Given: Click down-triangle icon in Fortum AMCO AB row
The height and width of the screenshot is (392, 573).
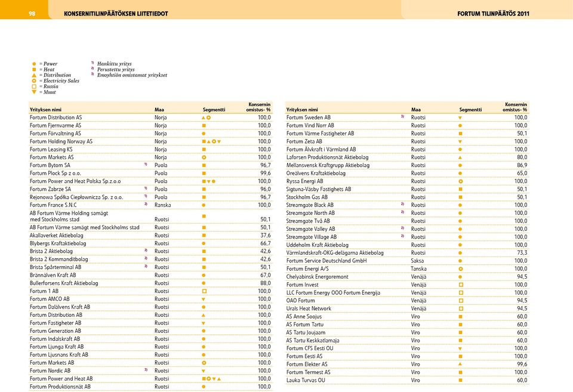Looking at the screenshot, I should click(x=204, y=300).
